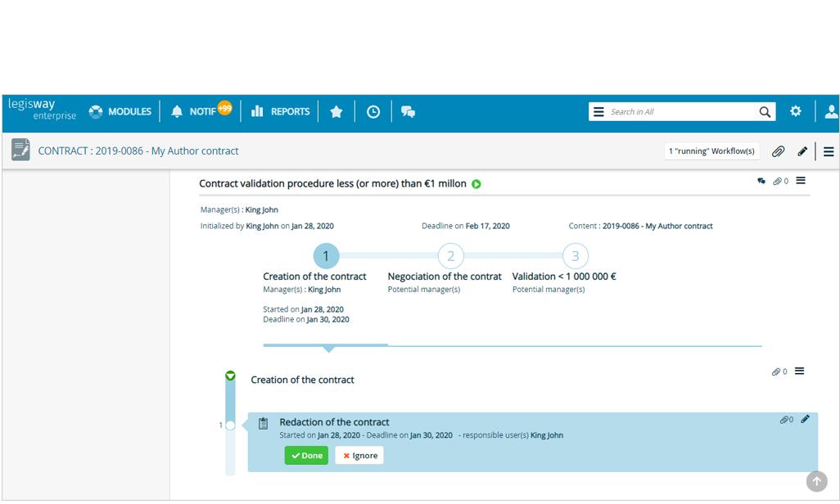Collapse the Creation of the contract section
The width and height of the screenshot is (840, 504).
click(x=230, y=376)
